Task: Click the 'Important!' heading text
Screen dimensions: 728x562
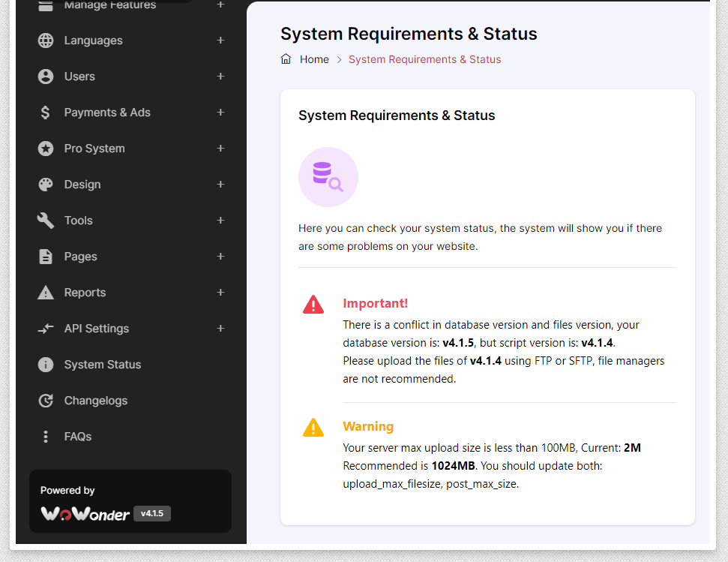Action: coord(375,303)
